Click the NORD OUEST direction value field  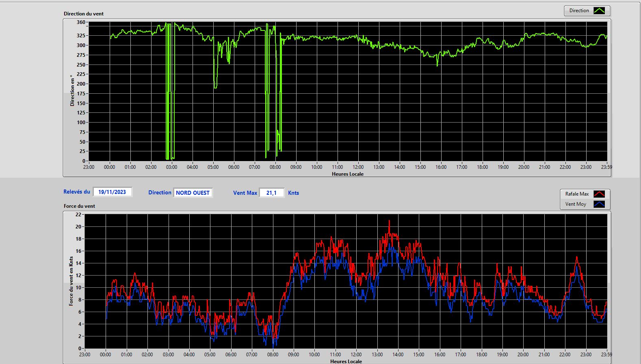pyautogui.click(x=193, y=193)
